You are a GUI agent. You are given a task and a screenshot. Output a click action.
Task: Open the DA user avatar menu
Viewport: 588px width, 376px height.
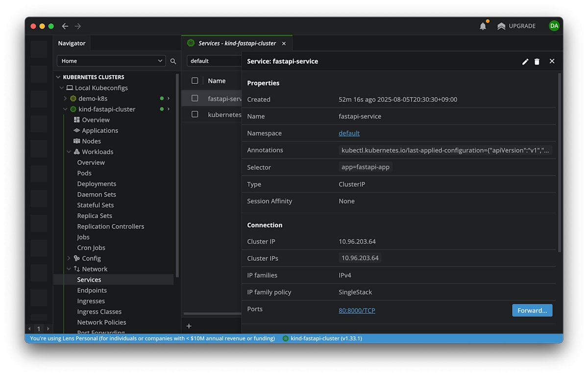pos(554,26)
